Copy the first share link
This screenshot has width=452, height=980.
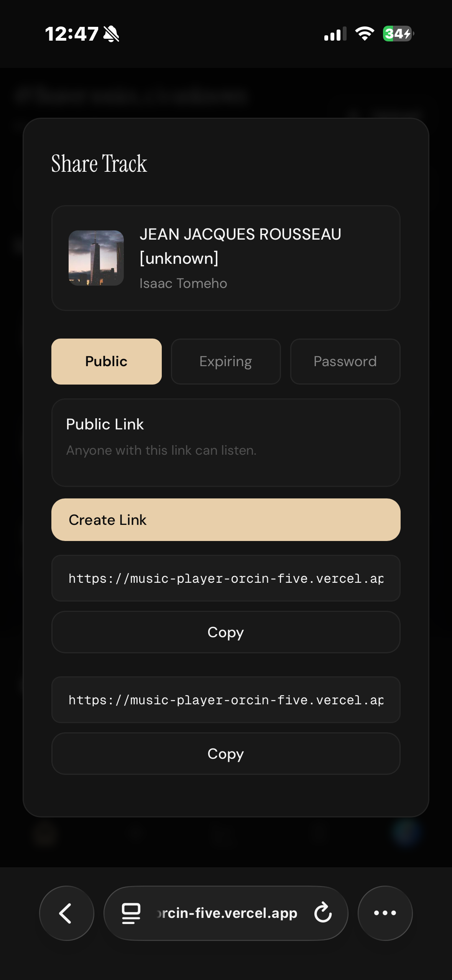click(226, 632)
